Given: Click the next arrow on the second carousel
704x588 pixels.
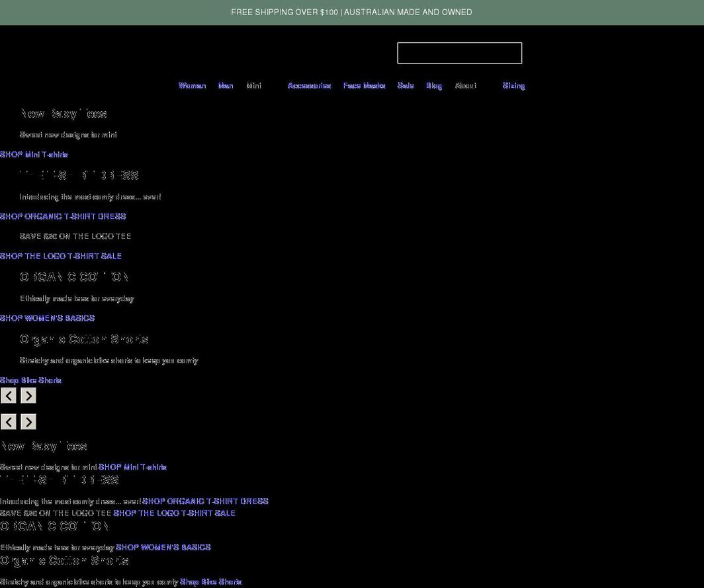Looking at the screenshot, I should (x=28, y=421).
